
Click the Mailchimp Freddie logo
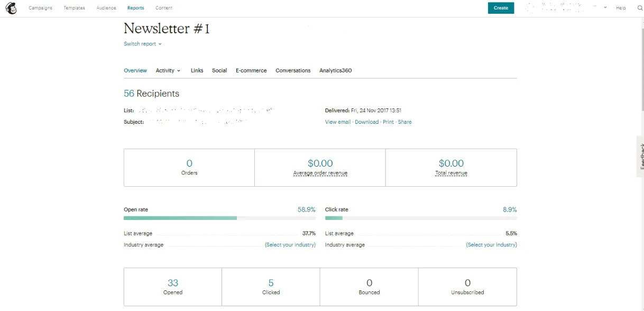11,8
